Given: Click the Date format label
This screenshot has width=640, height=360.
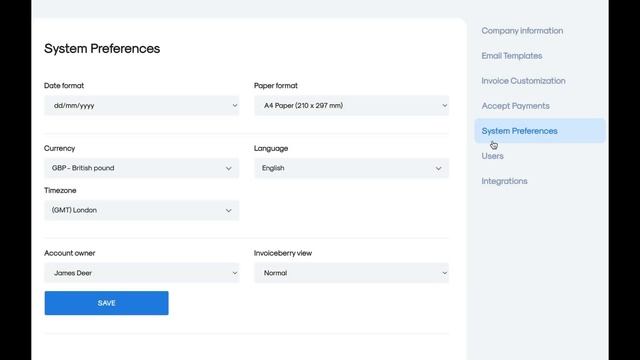Looking at the screenshot, I should click(64, 86).
